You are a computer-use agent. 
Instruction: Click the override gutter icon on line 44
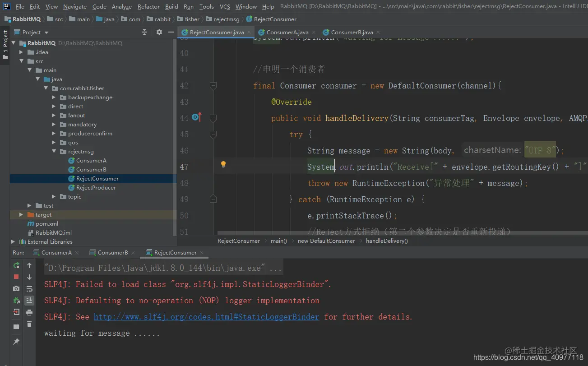196,117
